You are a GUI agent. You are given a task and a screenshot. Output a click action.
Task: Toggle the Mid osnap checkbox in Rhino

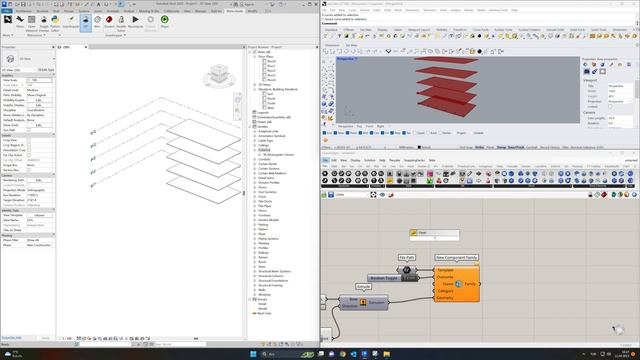(361, 133)
